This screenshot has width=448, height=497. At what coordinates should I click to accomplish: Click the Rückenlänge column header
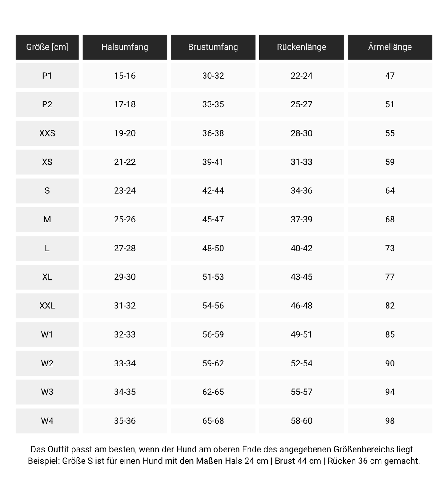point(301,47)
